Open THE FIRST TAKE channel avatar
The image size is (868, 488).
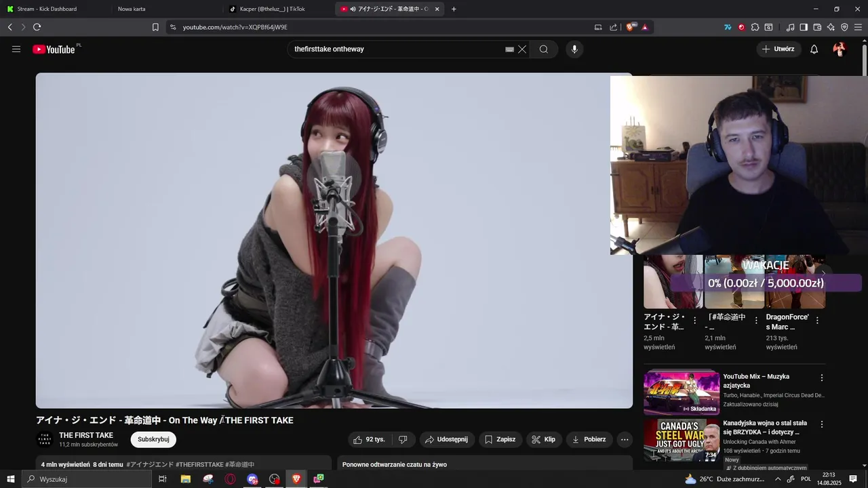click(x=45, y=439)
